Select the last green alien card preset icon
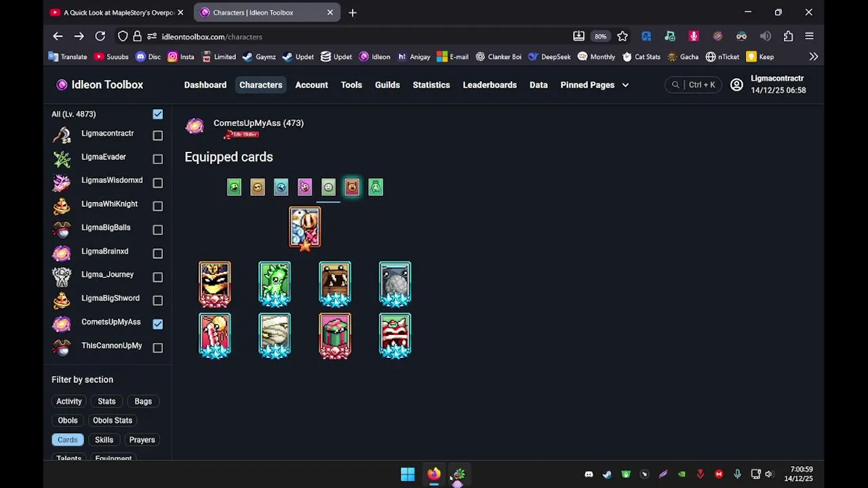 [x=376, y=187]
